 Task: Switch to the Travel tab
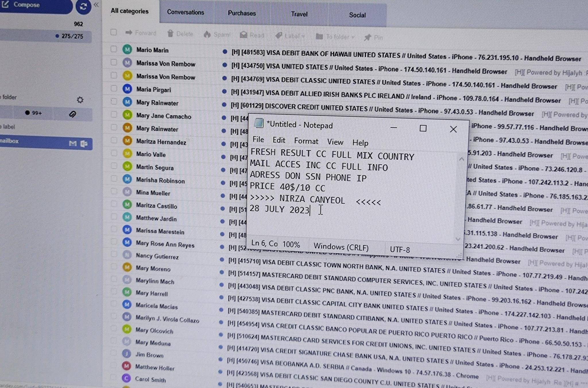[299, 14]
